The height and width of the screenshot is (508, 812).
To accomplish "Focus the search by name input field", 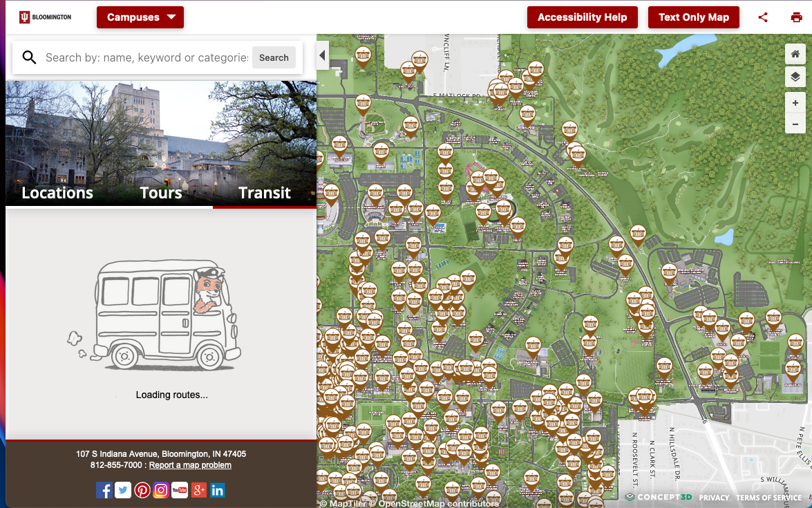I will coord(147,57).
